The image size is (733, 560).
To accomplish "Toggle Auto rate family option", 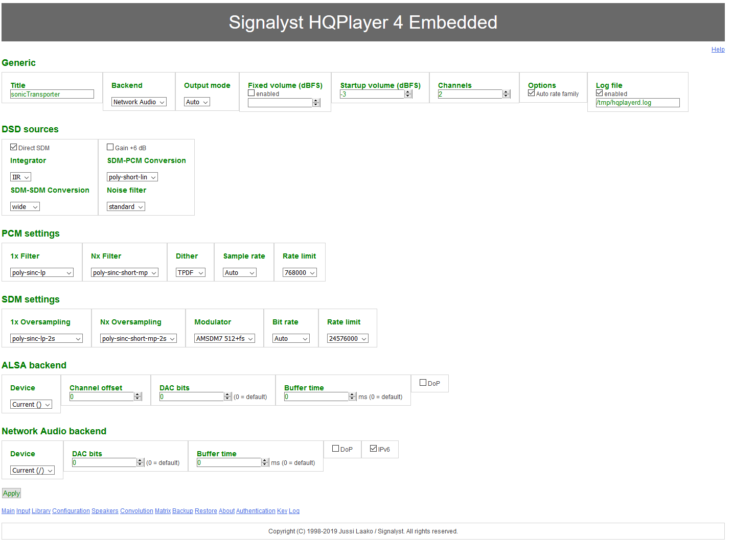I will [x=531, y=93].
